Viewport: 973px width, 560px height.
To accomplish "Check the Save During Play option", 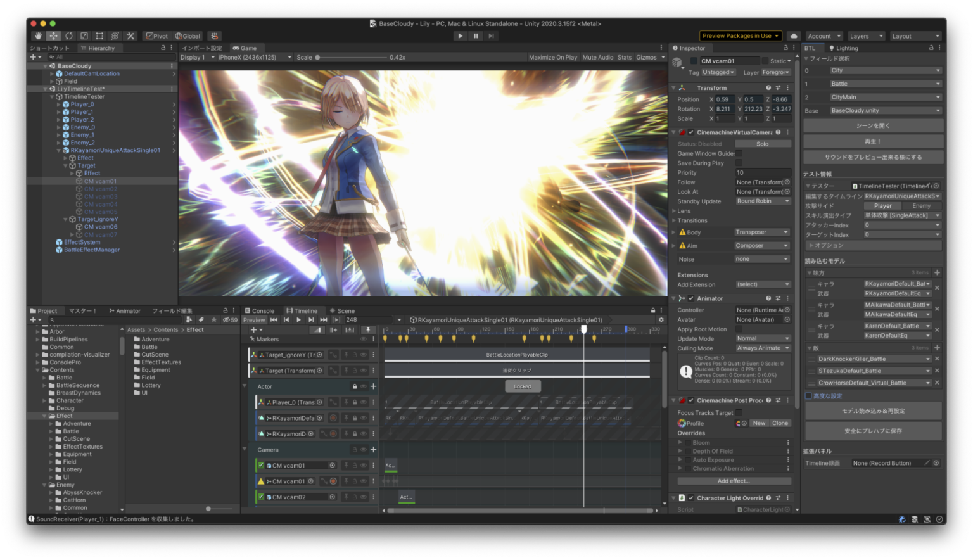I will click(739, 163).
